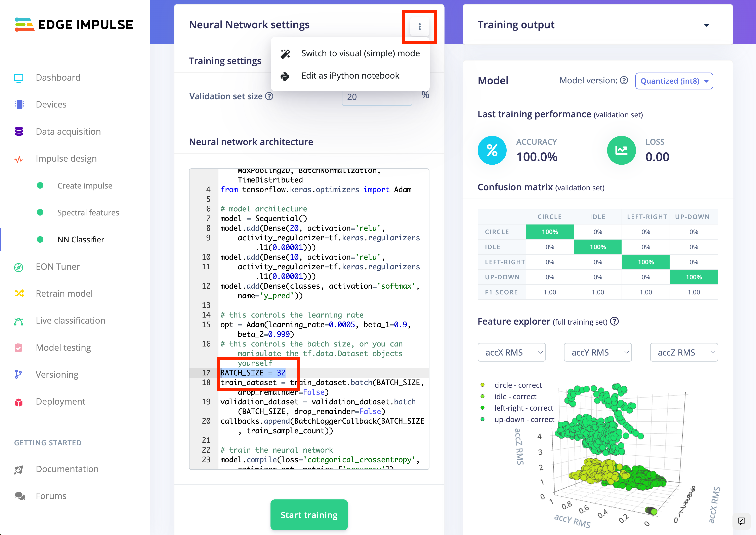Click the Model version help icon

click(x=624, y=80)
